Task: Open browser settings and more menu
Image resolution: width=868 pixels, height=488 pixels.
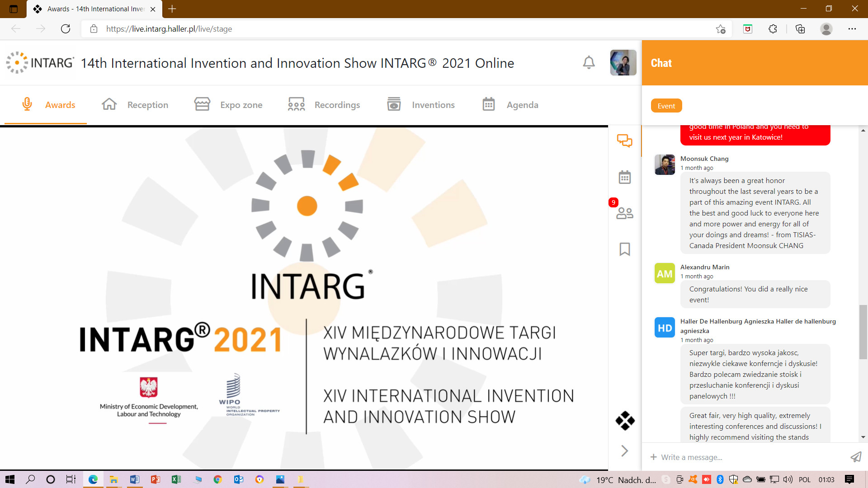Action: pyautogui.click(x=852, y=29)
